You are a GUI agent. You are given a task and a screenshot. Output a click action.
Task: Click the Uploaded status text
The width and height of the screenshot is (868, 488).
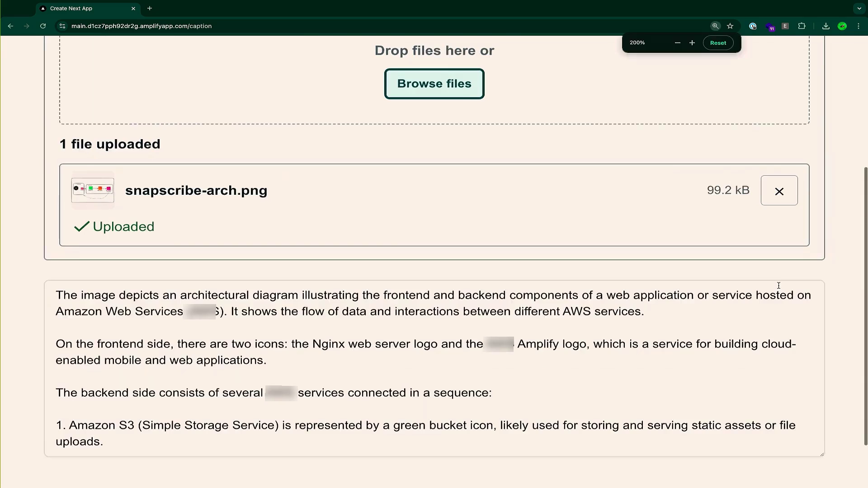[x=123, y=226]
